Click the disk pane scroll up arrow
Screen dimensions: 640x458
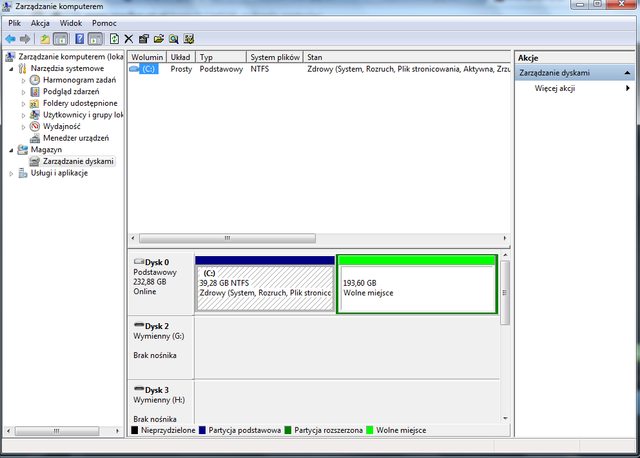click(x=505, y=255)
